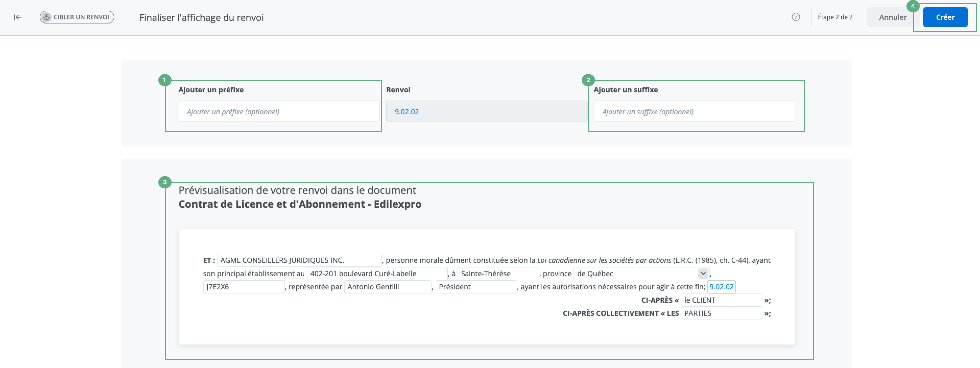The height and width of the screenshot is (368, 980).
Task: Click the green step 3 marker
Action: coord(164,182)
